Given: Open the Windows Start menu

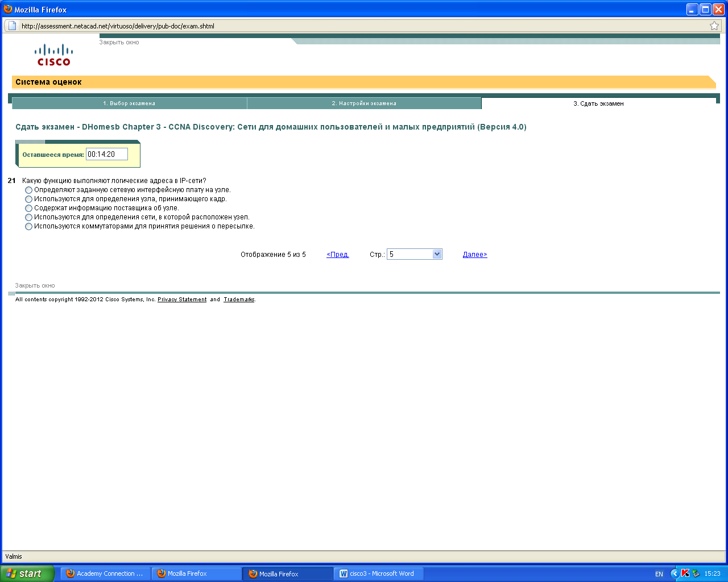Looking at the screenshot, I should pos(27,573).
